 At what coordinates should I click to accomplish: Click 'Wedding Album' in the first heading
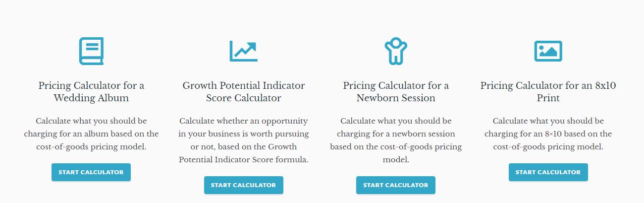pos(91,98)
